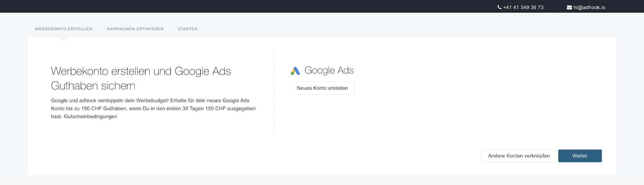The width and height of the screenshot is (644, 185).
Task: Click the Google Ads heading text
Action: coord(329,70)
